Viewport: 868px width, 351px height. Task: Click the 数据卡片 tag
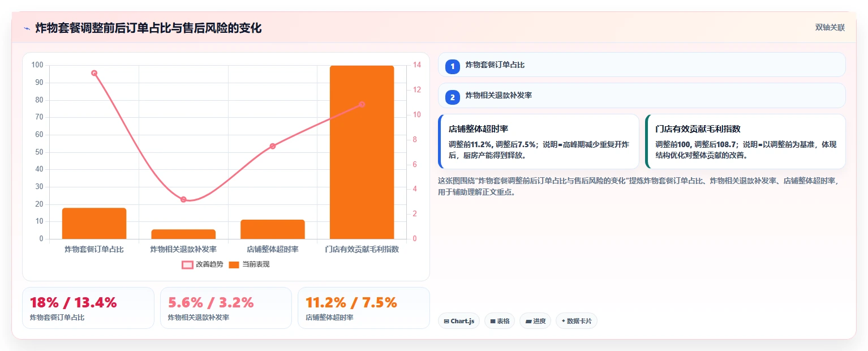577,321
